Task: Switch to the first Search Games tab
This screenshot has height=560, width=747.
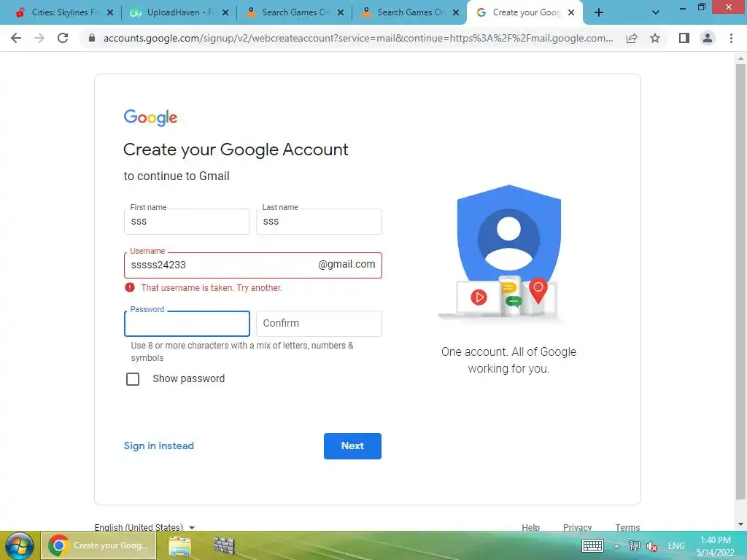Action: (295, 12)
